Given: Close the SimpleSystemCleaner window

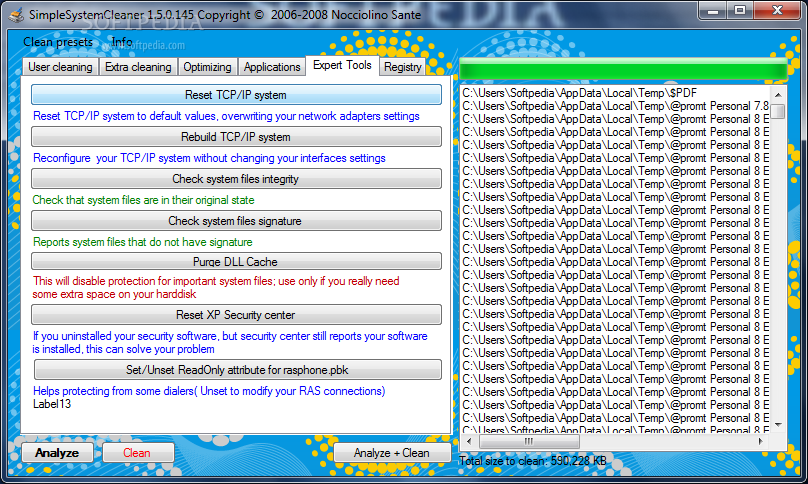Looking at the screenshot, I should point(778,10).
